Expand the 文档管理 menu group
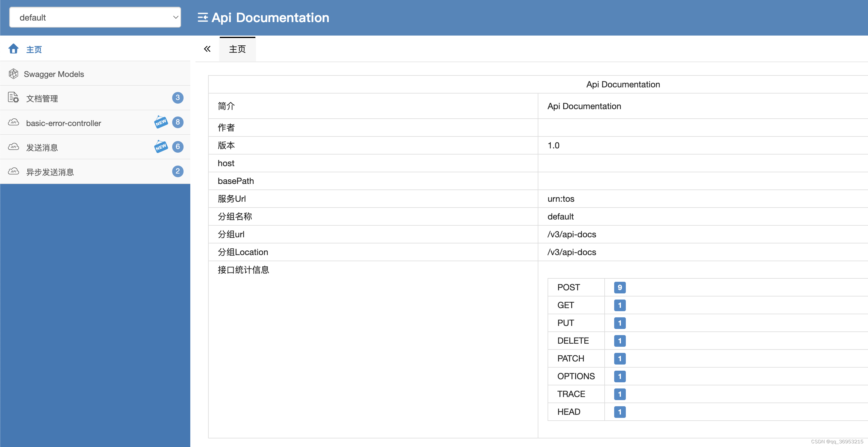The width and height of the screenshot is (868, 447). click(x=42, y=98)
